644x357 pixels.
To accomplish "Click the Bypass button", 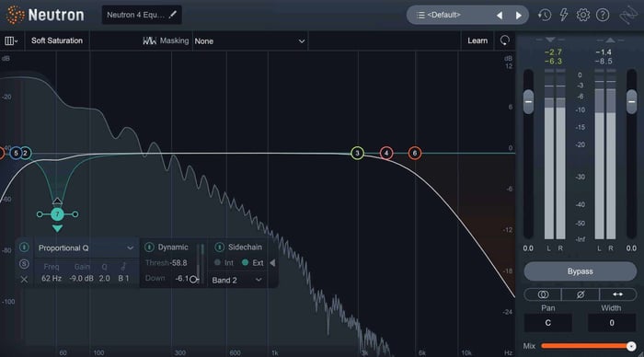I will (x=580, y=271).
